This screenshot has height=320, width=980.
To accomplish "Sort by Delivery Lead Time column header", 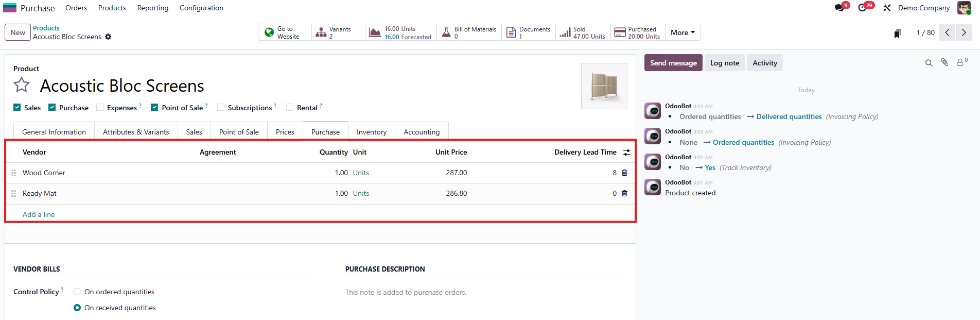I will tap(585, 152).
